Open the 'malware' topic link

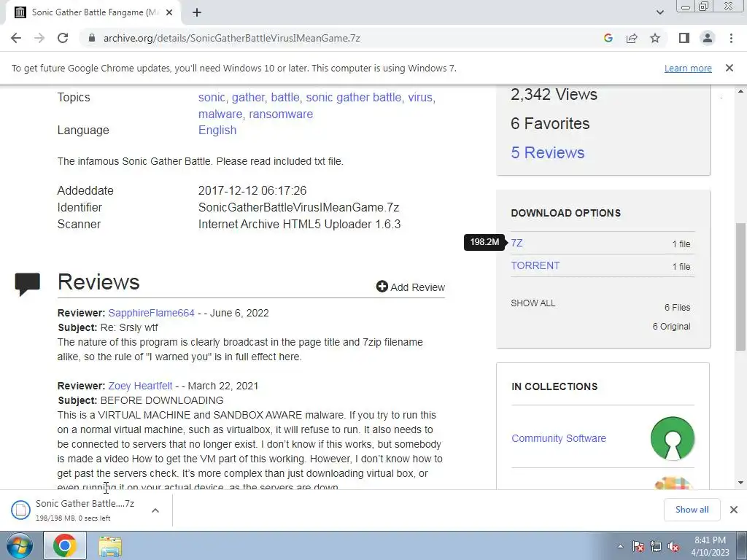pyautogui.click(x=220, y=114)
